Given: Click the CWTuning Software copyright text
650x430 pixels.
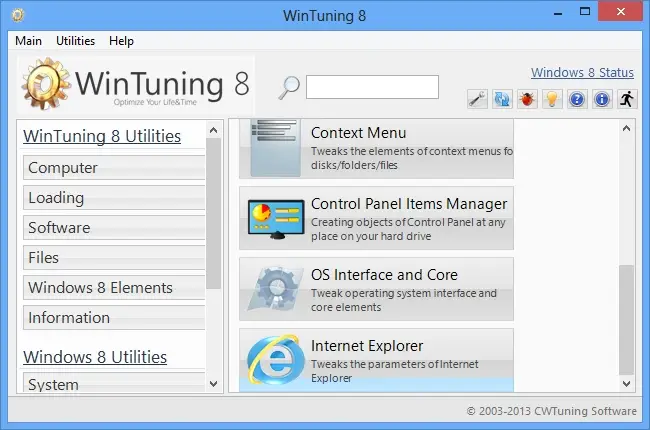Looking at the screenshot, I should click(551, 411).
